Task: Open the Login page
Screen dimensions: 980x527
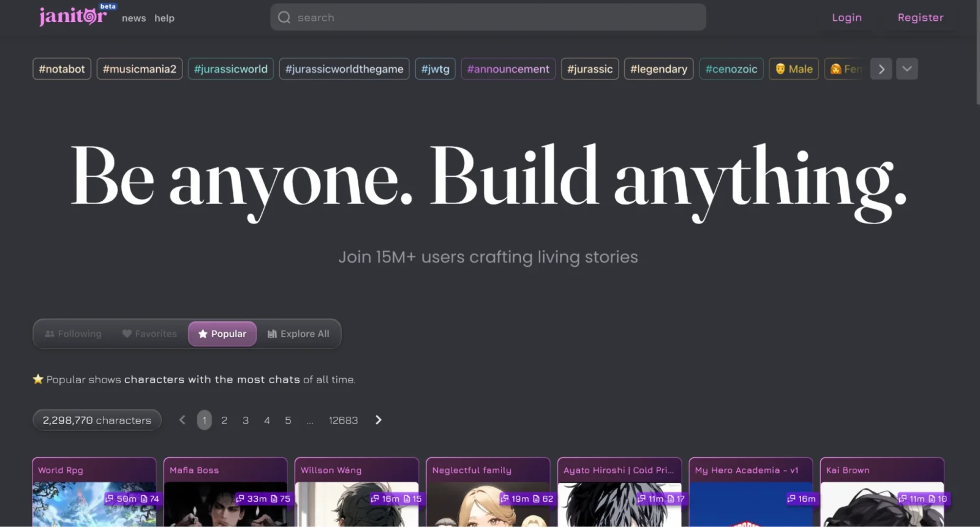Action: click(846, 17)
